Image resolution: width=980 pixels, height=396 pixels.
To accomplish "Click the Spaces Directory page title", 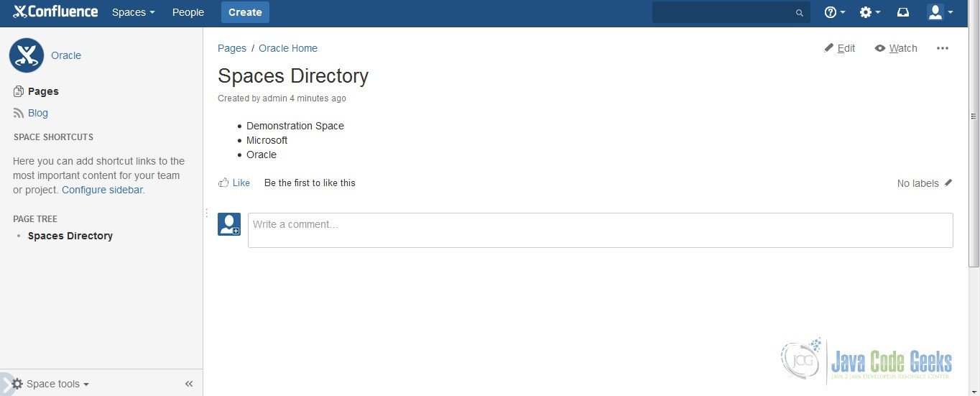I will click(293, 75).
